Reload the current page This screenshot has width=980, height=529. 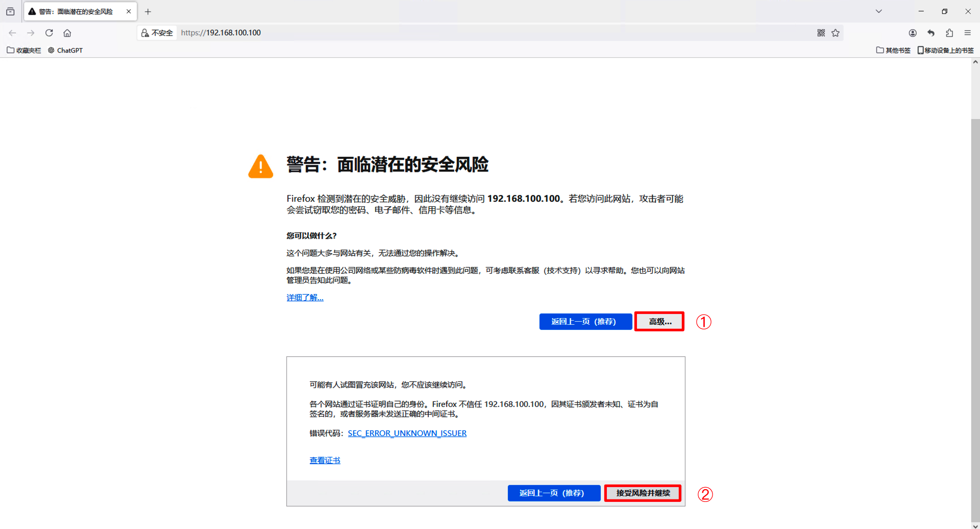click(49, 33)
